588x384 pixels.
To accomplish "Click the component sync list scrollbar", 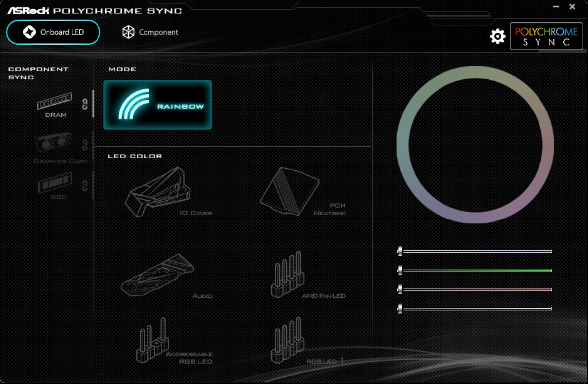I will pyautogui.click(x=93, y=104).
